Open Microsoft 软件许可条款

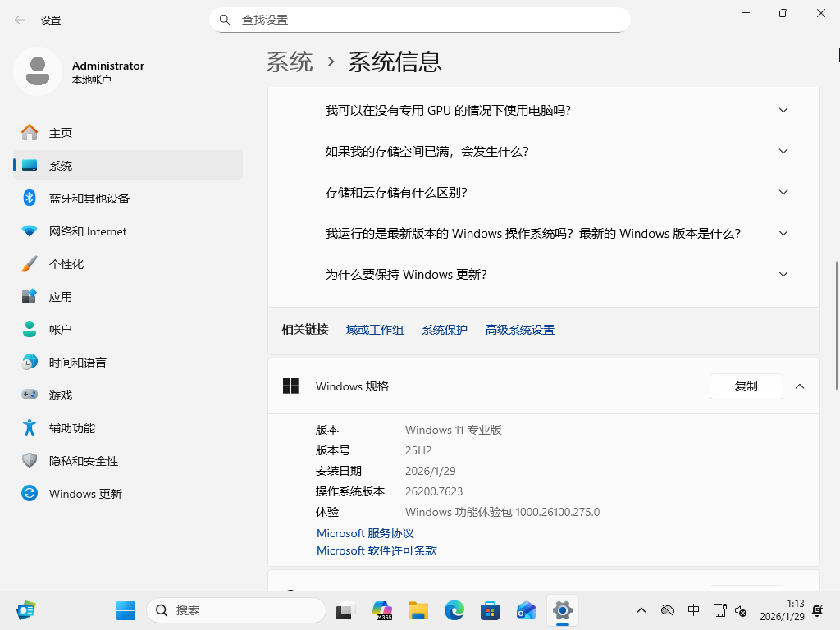pos(377,550)
